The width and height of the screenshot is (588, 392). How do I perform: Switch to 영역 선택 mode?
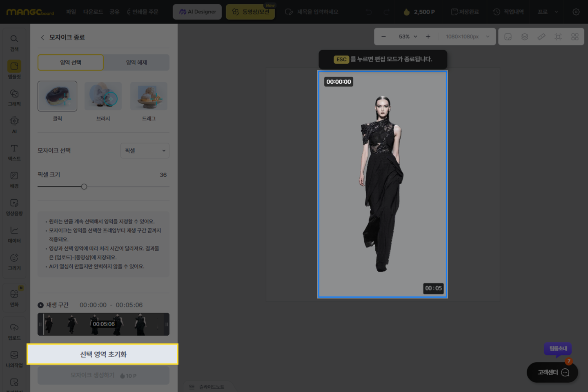[71, 62]
